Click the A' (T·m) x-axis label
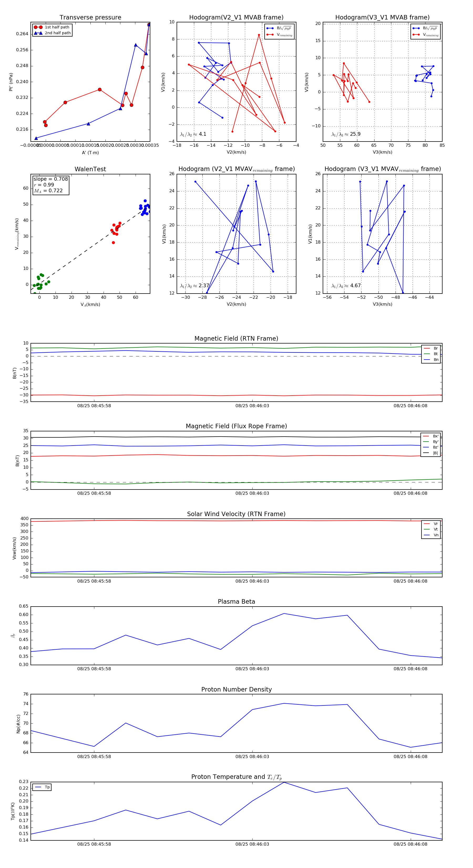Image resolution: width=473 pixels, height=868 pixels. (x=90, y=153)
